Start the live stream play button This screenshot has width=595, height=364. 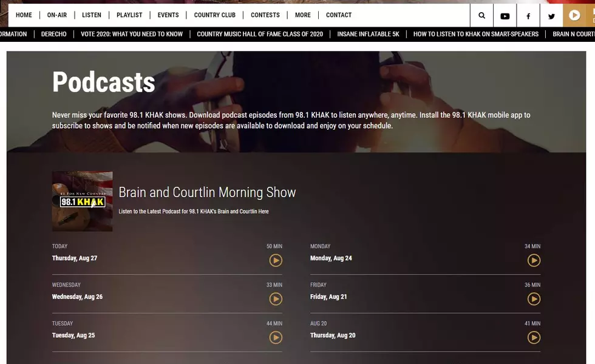pos(574,16)
